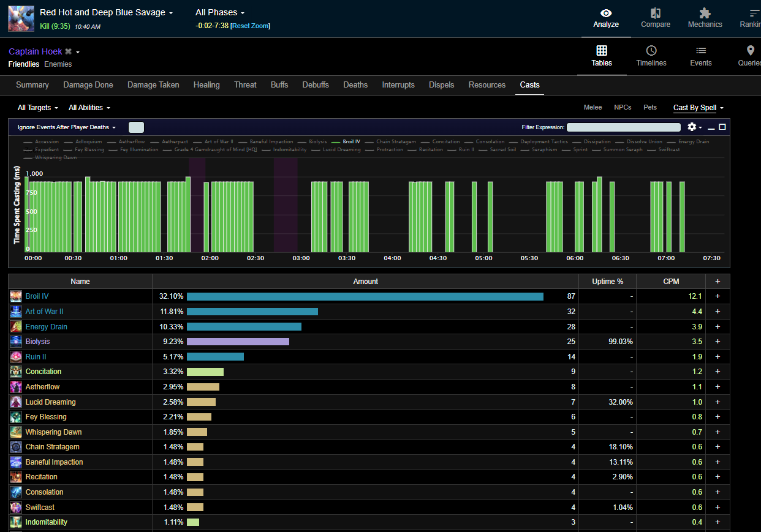Click the Reset Zoom link
This screenshot has height=532, width=761.
[250, 26]
